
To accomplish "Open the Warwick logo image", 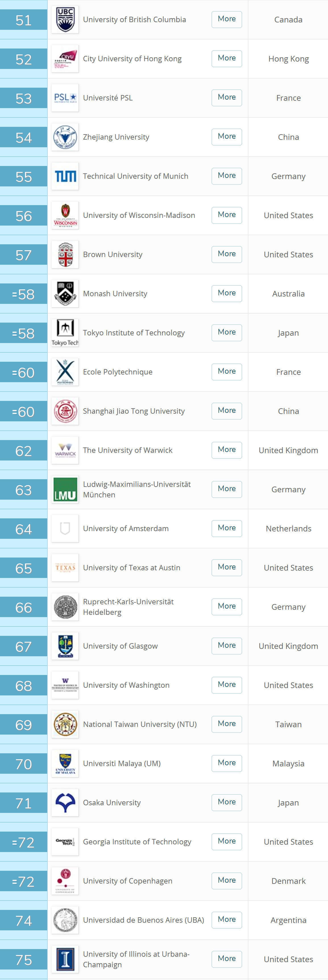I will coord(65,450).
